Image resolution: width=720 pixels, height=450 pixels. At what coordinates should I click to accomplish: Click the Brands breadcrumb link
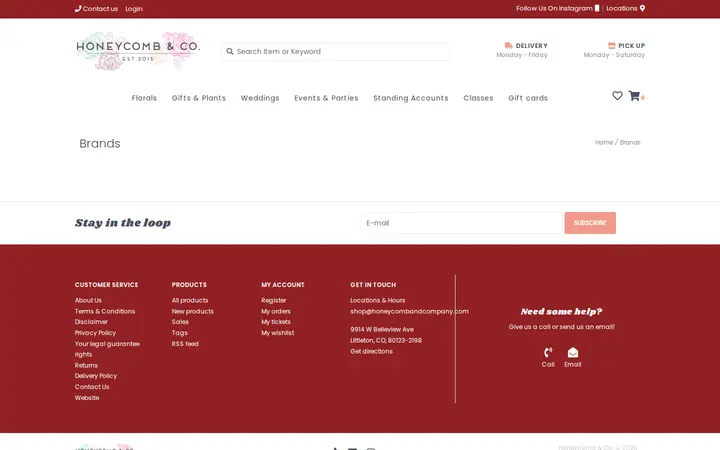point(630,142)
